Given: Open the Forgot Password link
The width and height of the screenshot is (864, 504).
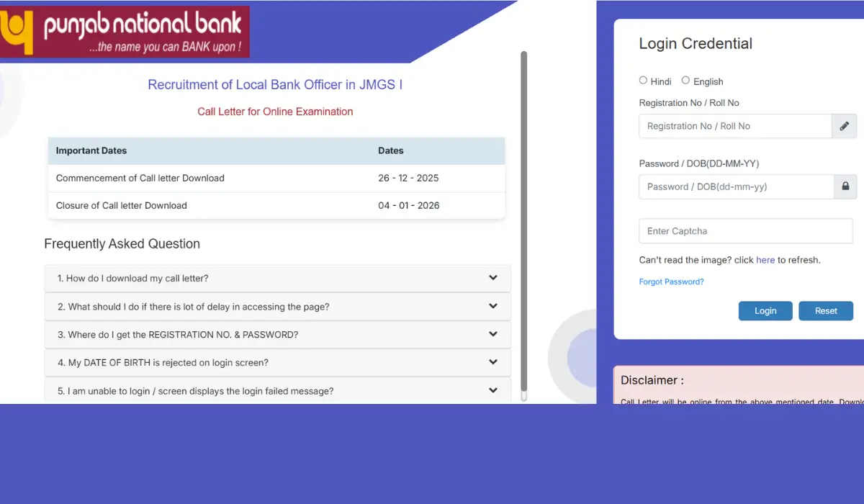Looking at the screenshot, I should pos(671,282).
